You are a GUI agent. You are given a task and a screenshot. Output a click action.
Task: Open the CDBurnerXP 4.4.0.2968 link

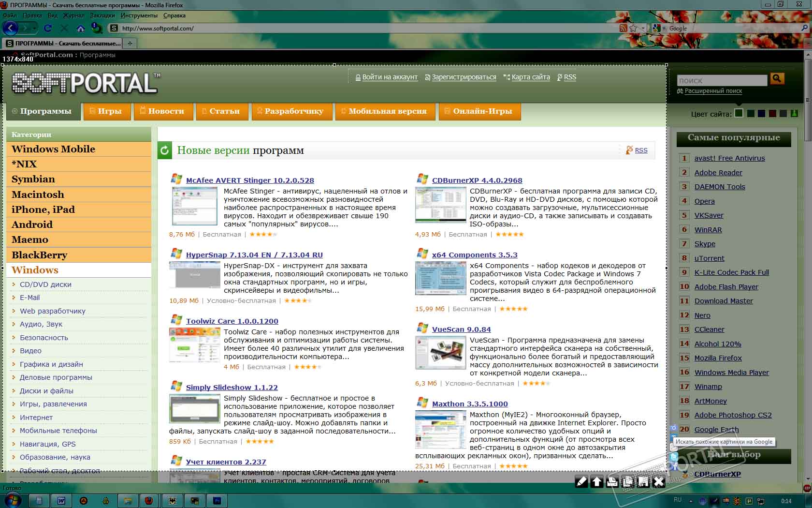tap(477, 180)
